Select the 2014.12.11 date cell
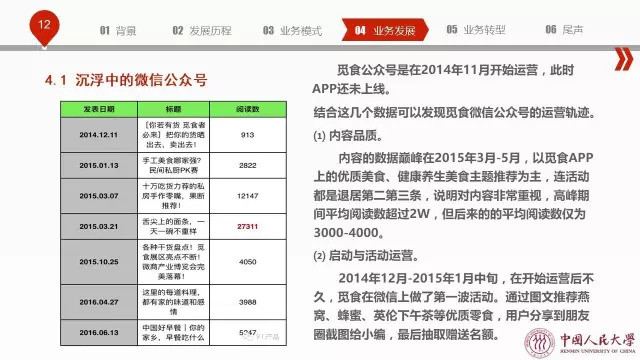Viewport: 640px width, 360px height. click(99, 135)
